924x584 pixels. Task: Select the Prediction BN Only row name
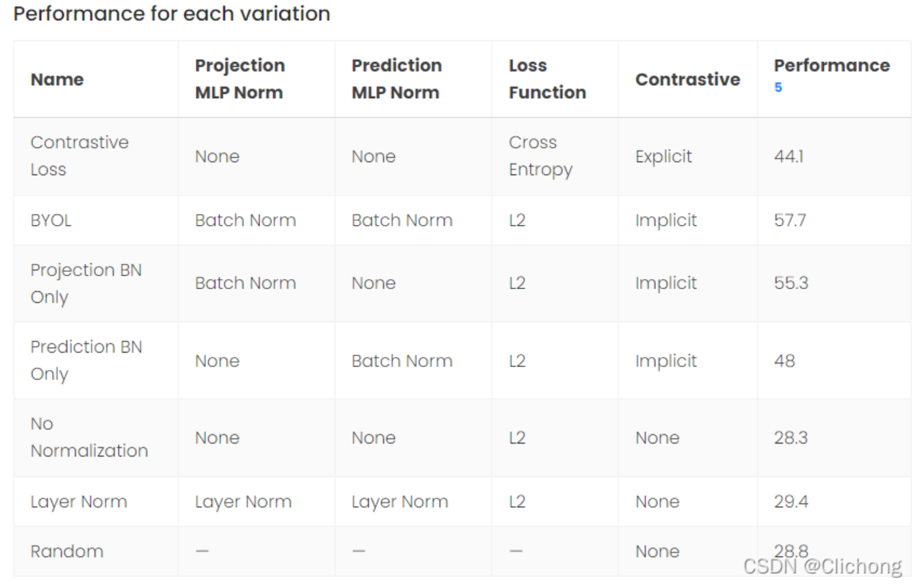[86, 360]
